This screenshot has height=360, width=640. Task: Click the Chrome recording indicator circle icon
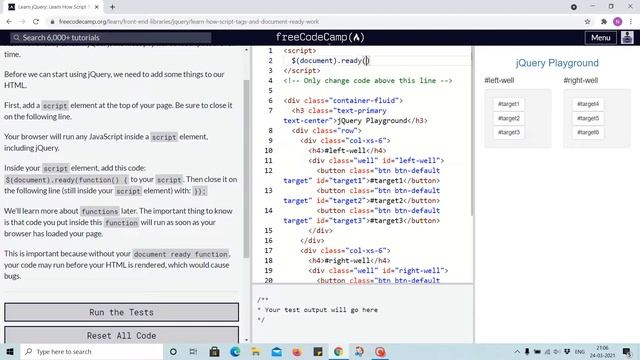[x=574, y=7]
